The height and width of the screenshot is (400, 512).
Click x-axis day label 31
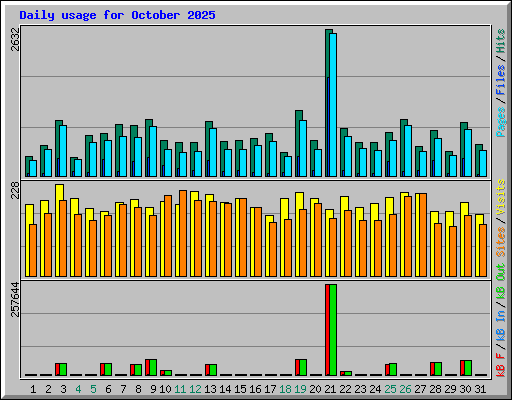(x=480, y=389)
